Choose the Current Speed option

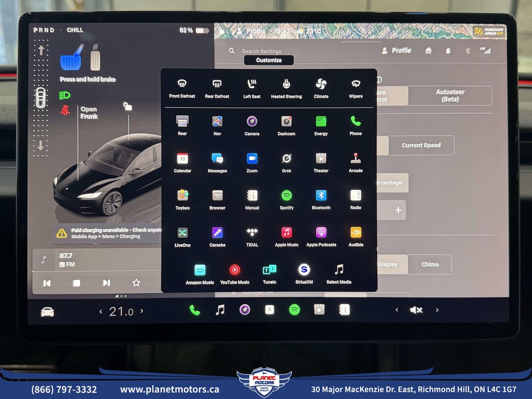[421, 145]
